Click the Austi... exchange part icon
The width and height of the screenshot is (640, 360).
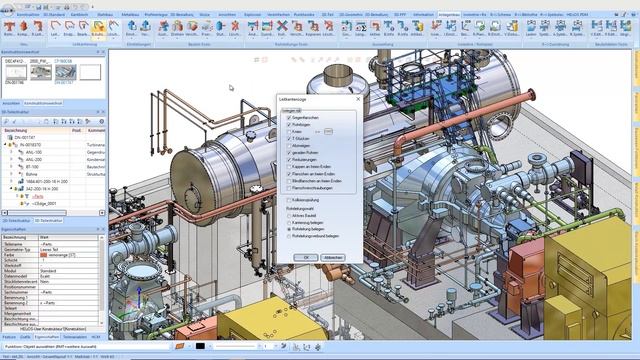coord(163,27)
